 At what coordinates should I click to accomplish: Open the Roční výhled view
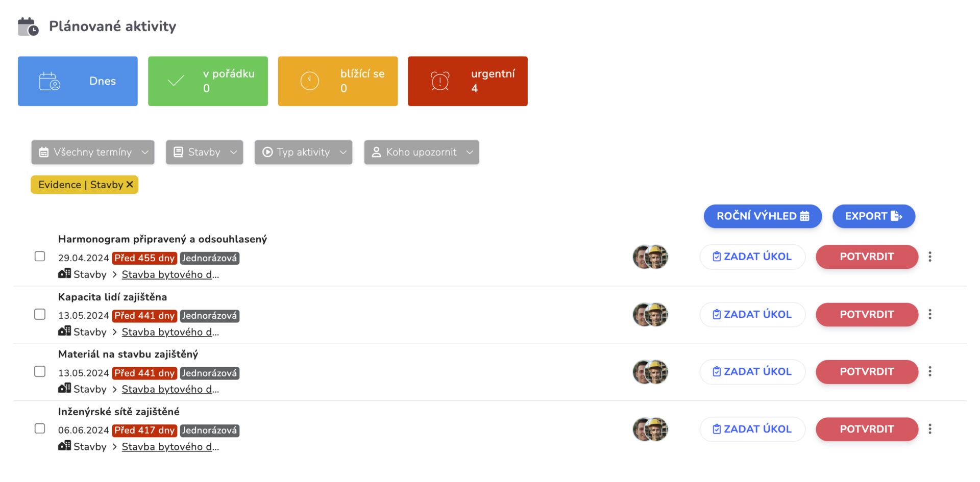tap(763, 216)
